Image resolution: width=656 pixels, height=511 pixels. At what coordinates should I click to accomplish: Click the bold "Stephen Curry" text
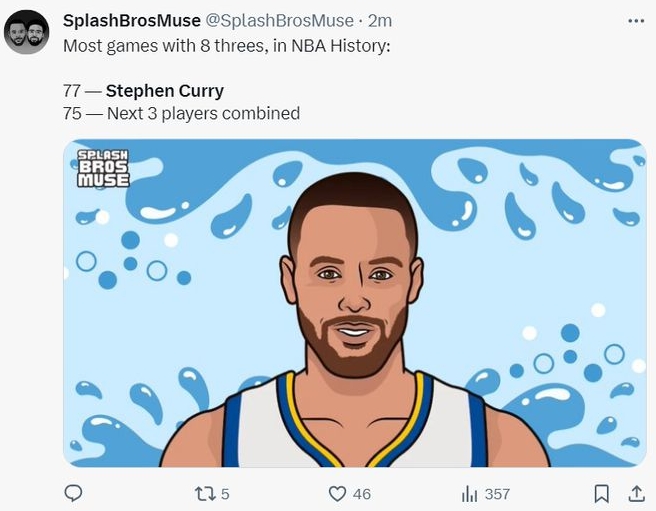[164, 91]
